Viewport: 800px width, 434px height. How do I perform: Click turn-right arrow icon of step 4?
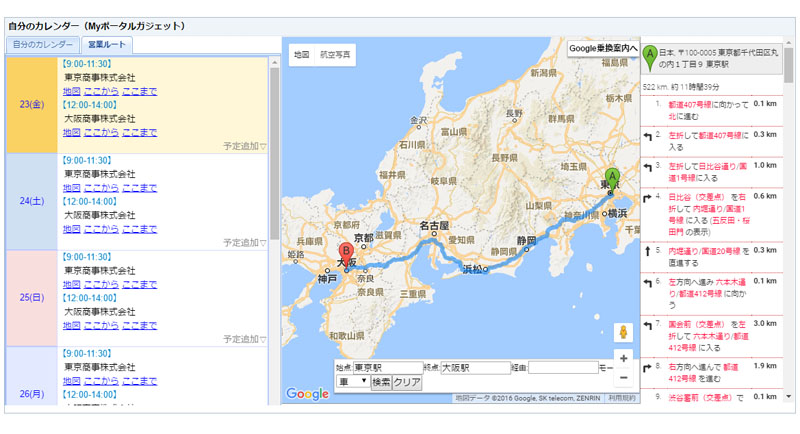647,198
